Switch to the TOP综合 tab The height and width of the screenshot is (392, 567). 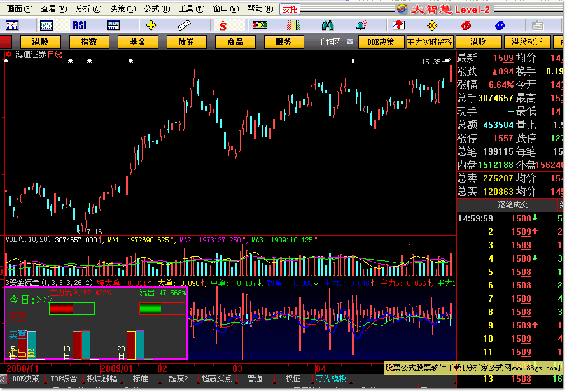point(64,379)
